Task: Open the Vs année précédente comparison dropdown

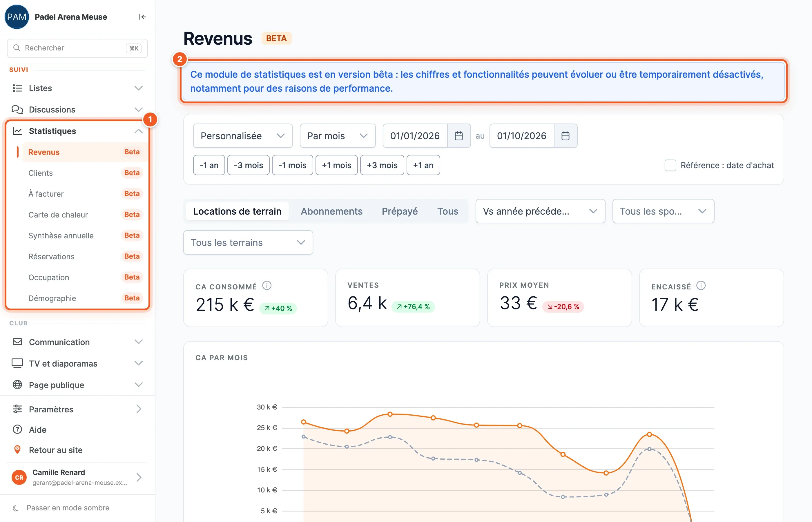Action: click(540, 211)
